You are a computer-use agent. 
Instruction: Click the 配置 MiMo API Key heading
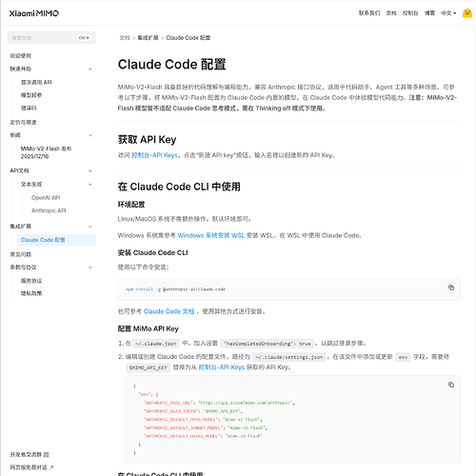click(149, 328)
